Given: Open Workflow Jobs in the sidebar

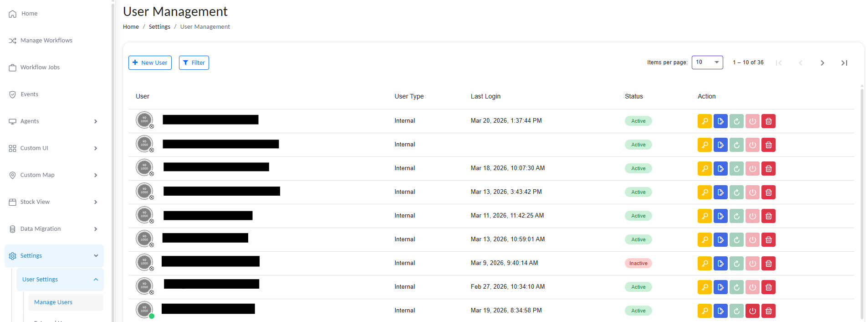Looking at the screenshot, I should click(40, 68).
